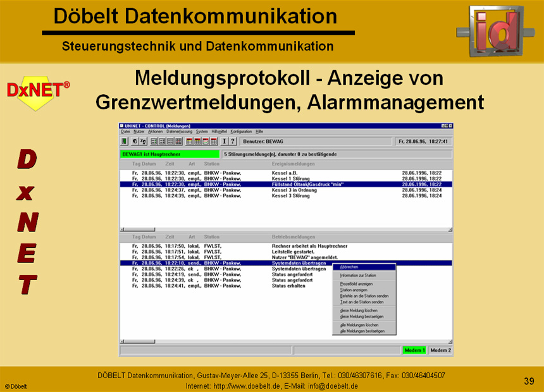Open the Konfiguration menu
Image resolution: width=544 pixels, height=392 pixels.
click(x=241, y=132)
